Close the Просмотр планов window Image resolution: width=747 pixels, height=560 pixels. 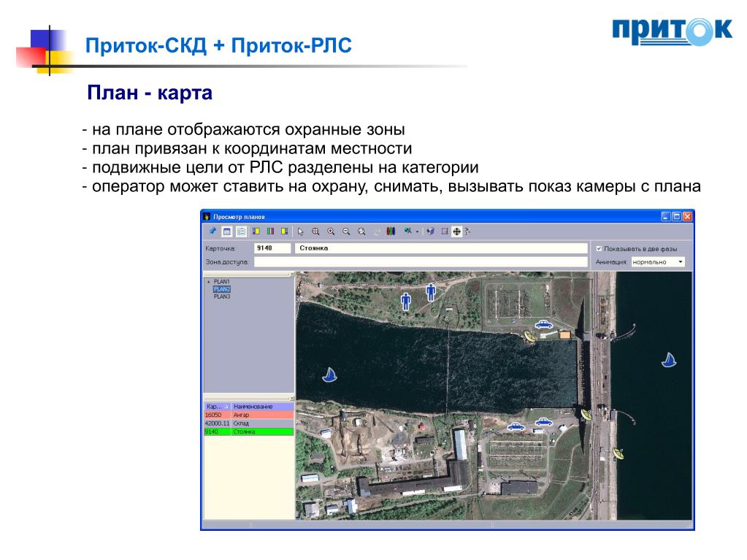coord(687,217)
